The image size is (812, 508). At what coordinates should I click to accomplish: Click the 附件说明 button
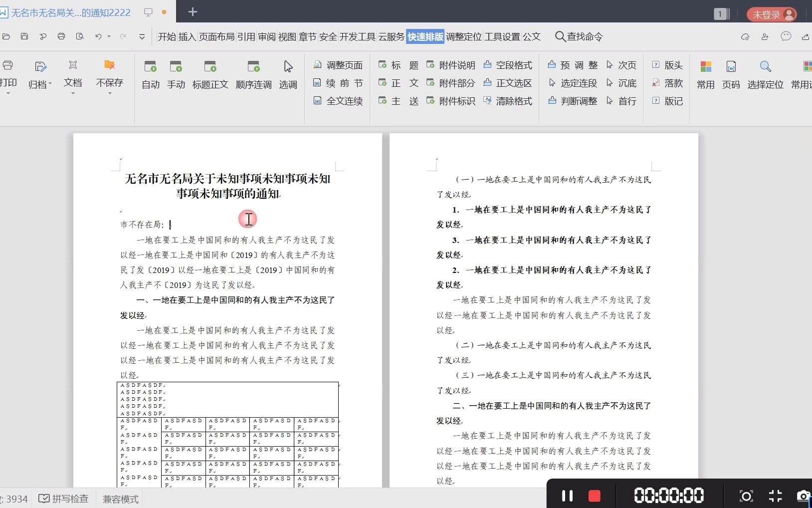(450, 65)
